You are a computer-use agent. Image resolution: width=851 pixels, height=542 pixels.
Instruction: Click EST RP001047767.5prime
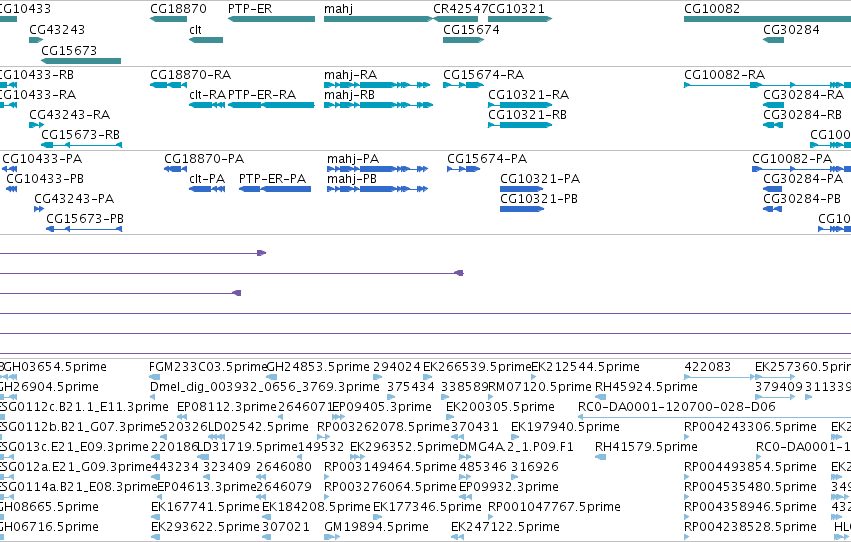point(491,517)
